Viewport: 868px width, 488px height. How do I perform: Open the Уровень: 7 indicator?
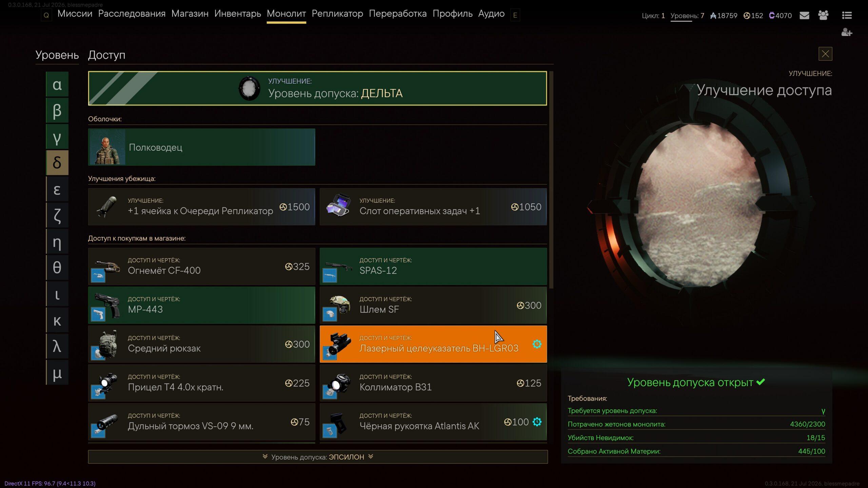point(687,16)
